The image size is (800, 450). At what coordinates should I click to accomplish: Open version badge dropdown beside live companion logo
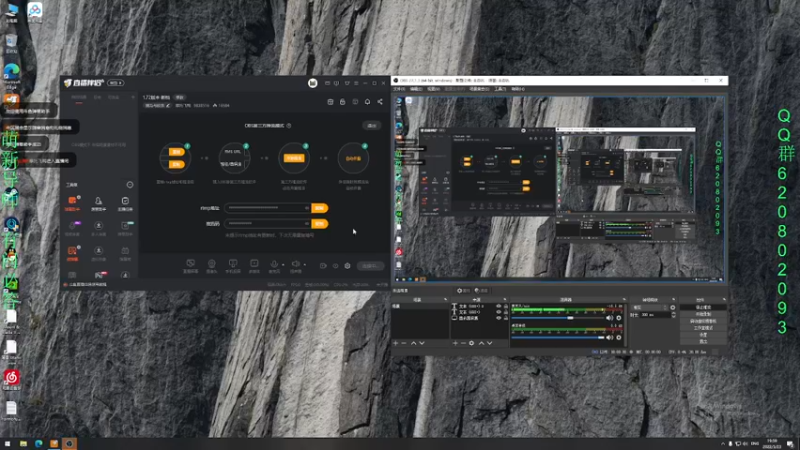click(x=115, y=83)
